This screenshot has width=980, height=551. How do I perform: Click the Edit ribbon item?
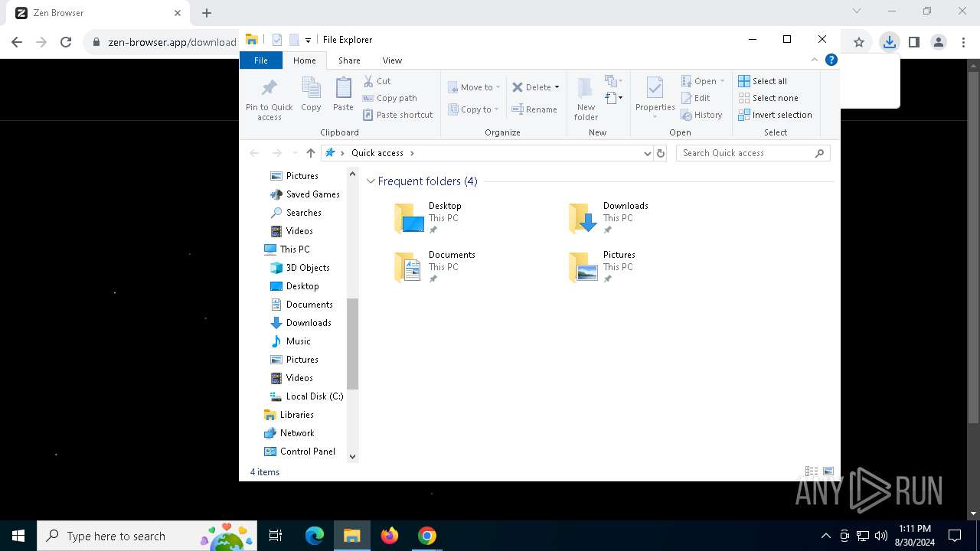tap(696, 98)
